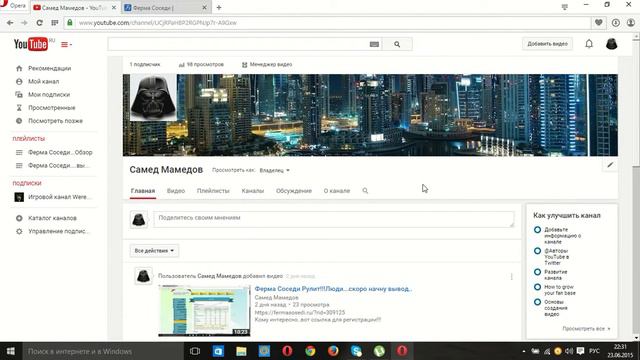This screenshot has height=360, width=640.
Task: Click the channel search magnifier icon
Action: pos(365,191)
